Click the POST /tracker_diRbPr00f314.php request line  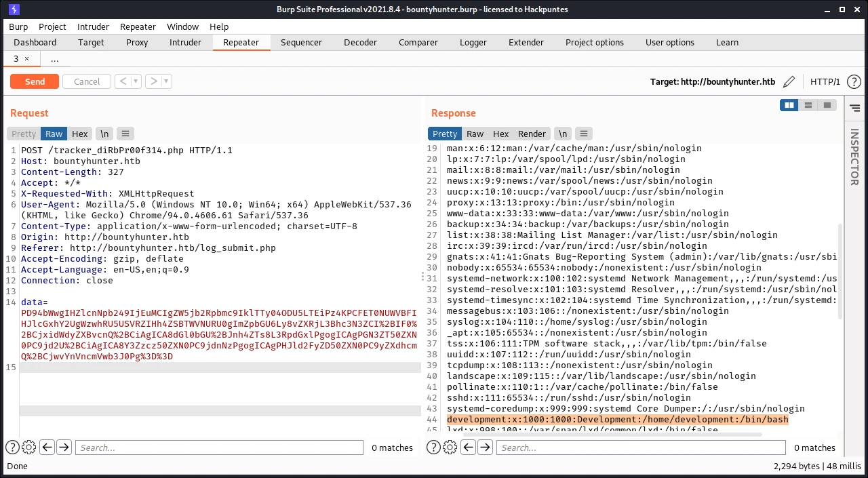coord(127,150)
